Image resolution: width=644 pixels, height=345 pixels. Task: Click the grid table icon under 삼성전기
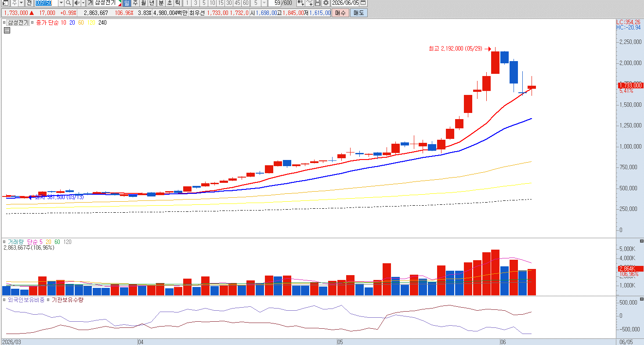pyautogui.click(x=7, y=30)
